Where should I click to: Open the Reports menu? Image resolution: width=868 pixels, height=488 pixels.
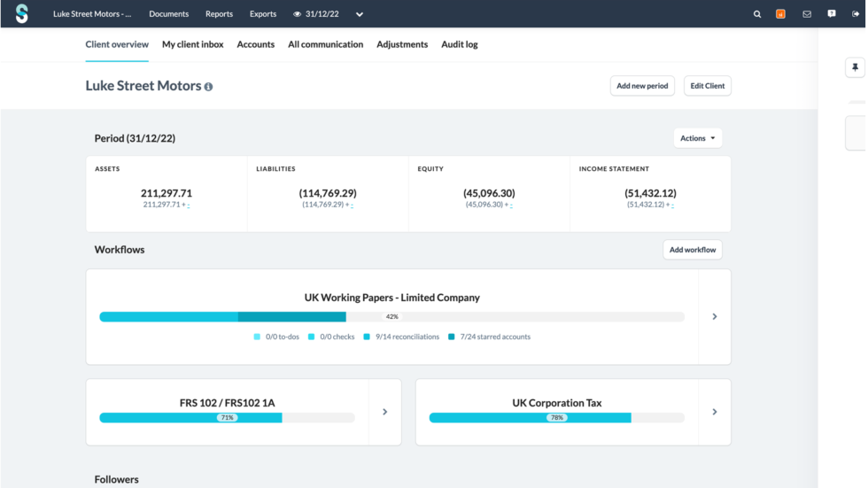point(219,14)
